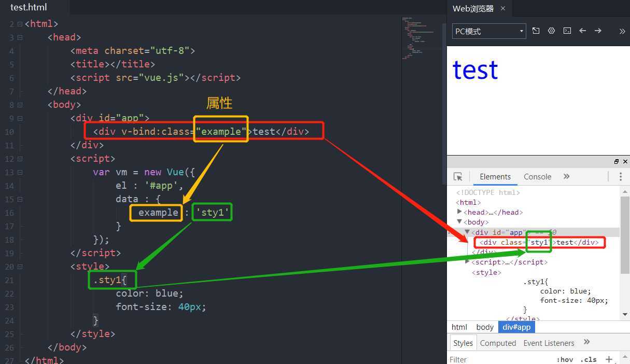Open the DevTools three-dot options menu

click(x=620, y=177)
